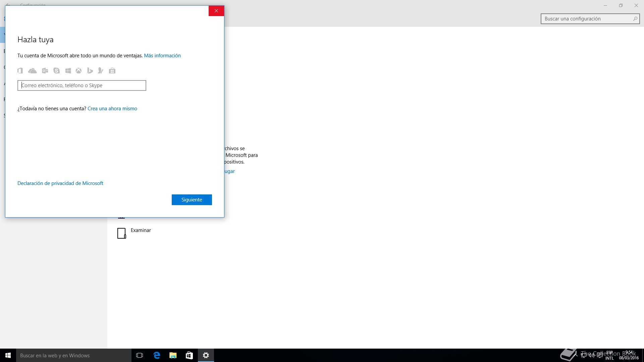Screen dimensions: 644x362
Task: Click the 'Buscar una configuración' search box
Action: coord(590,19)
